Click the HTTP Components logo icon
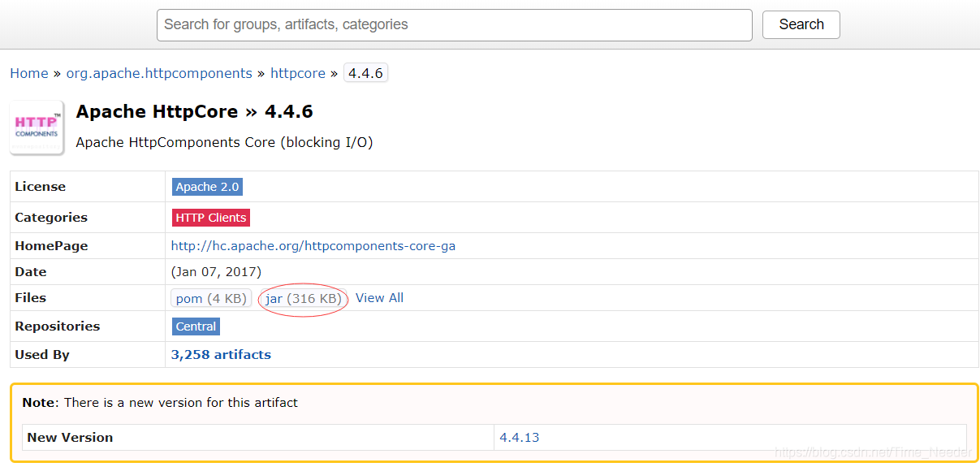 click(x=37, y=128)
